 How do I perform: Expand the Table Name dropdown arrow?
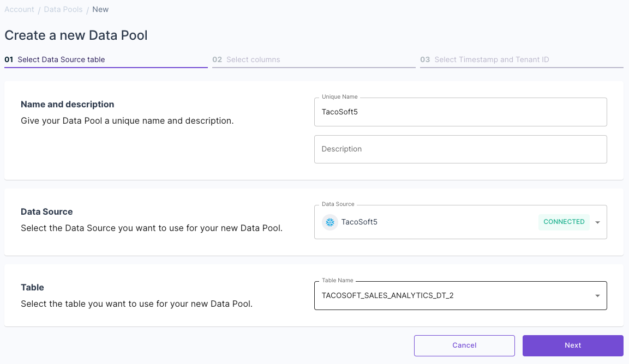597,296
